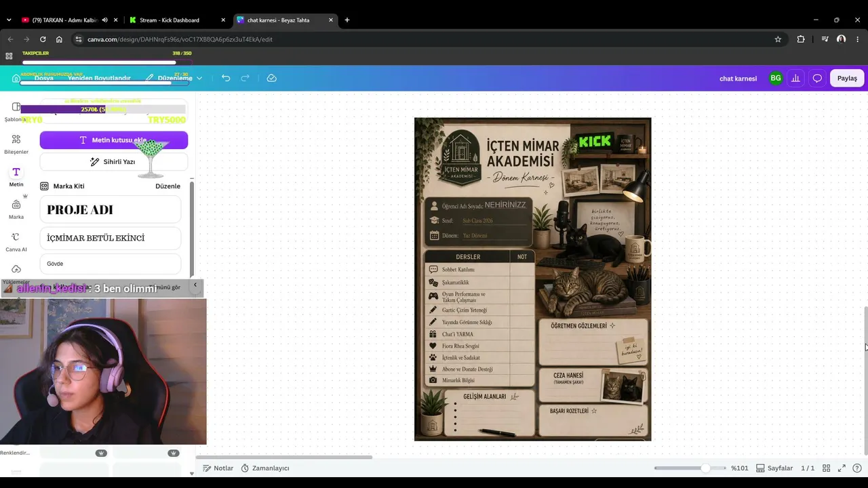This screenshot has height=488, width=868.
Task: View site information icon in address bar
Action: coord(79,39)
